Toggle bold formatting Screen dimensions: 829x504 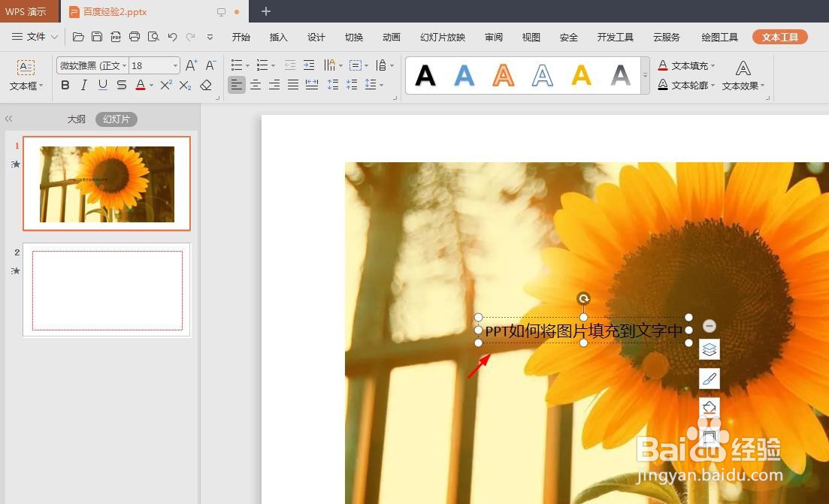pyautogui.click(x=65, y=85)
